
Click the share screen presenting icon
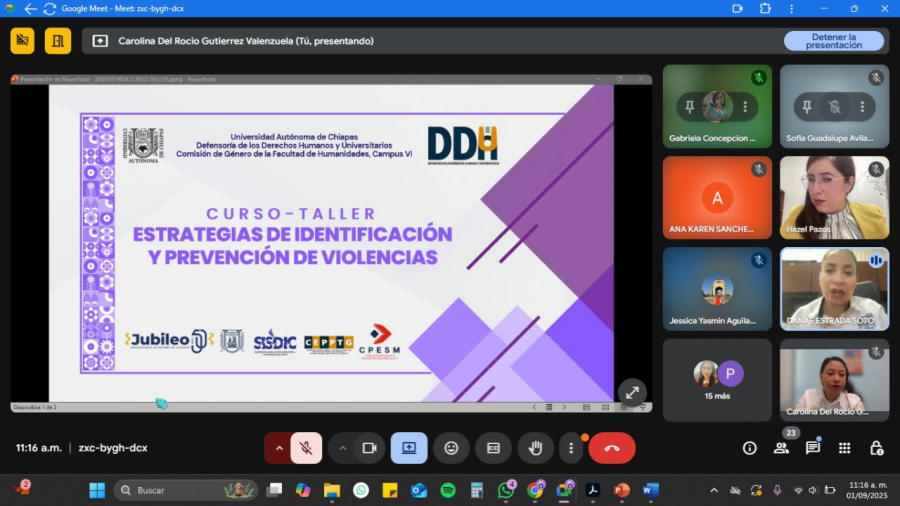[409, 448]
